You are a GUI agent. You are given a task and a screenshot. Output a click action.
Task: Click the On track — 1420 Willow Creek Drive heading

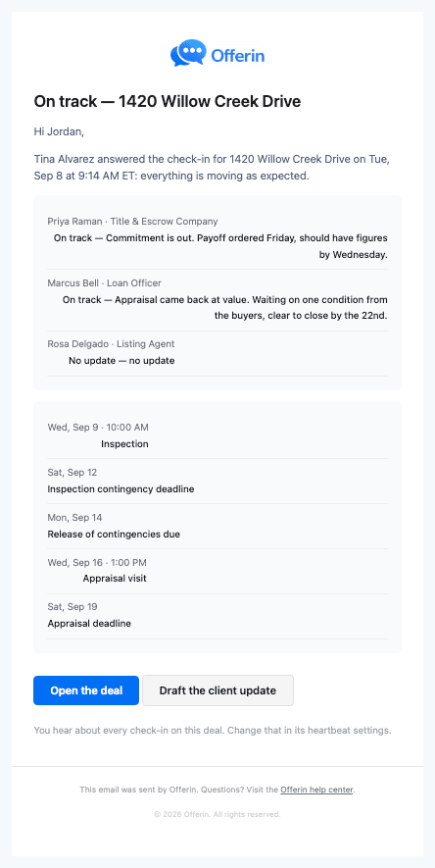[168, 101]
